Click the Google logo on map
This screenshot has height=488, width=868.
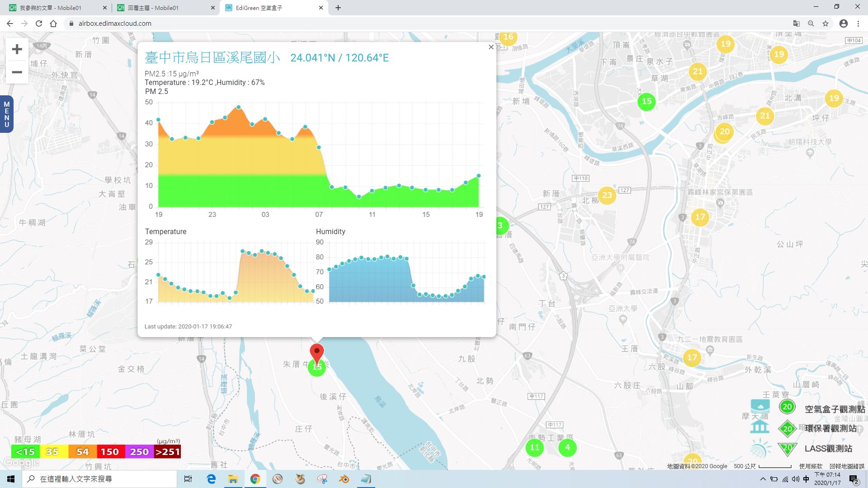21,463
